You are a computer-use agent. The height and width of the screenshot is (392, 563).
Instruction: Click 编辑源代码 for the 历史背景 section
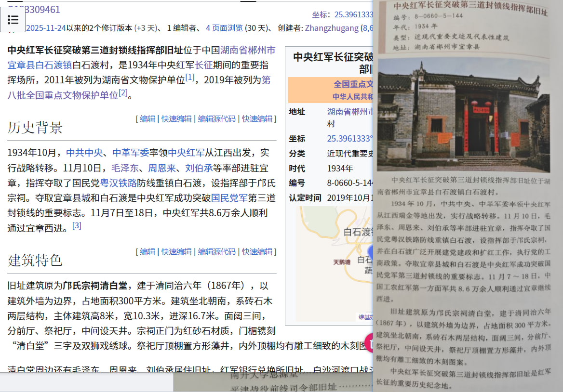point(216,118)
